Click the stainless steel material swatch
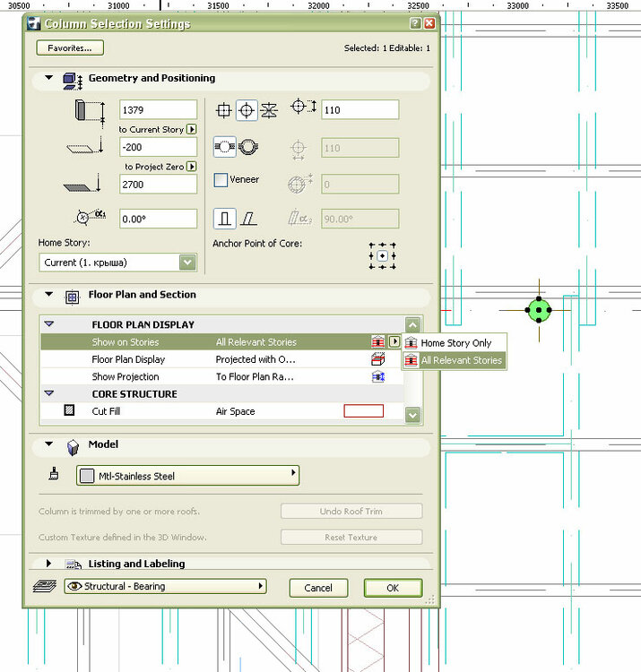 click(87, 476)
